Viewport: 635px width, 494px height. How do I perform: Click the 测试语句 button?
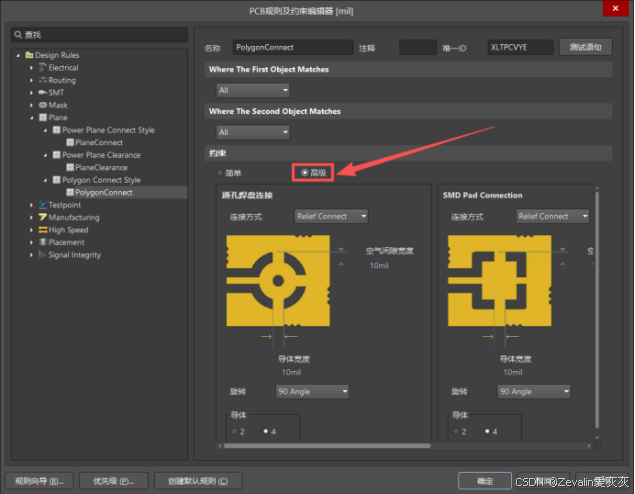coord(586,47)
